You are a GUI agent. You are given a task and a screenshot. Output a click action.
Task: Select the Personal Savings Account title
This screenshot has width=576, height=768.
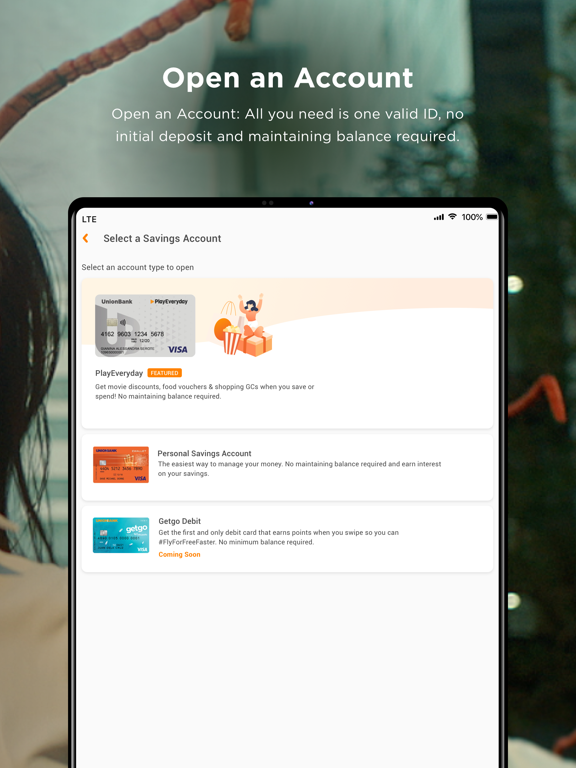coord(204,454)
